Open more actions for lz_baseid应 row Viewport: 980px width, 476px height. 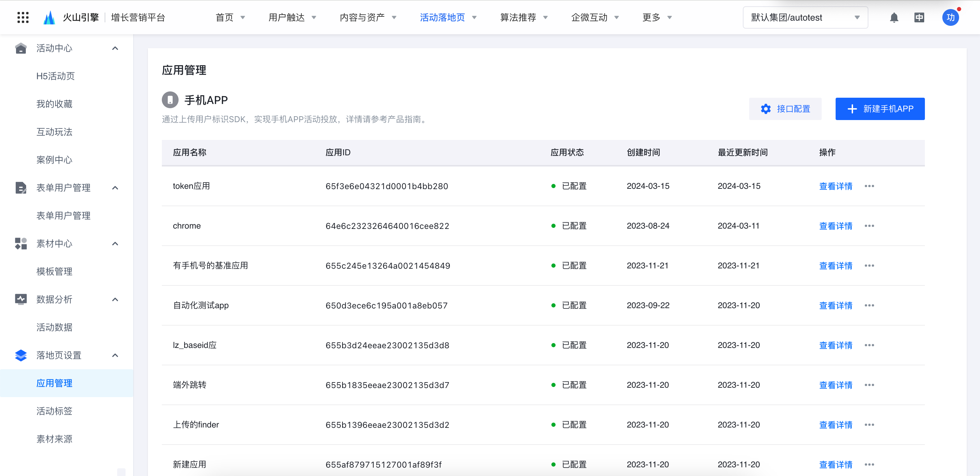pyautogui.click(x=869, y=345)
